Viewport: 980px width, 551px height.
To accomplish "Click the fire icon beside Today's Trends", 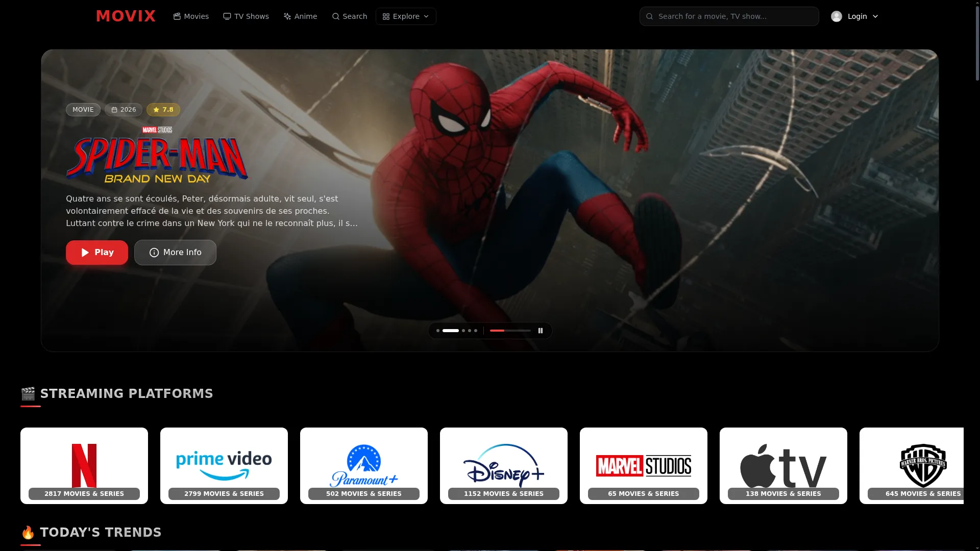I will pyautogui.click(x=28, y=533).
